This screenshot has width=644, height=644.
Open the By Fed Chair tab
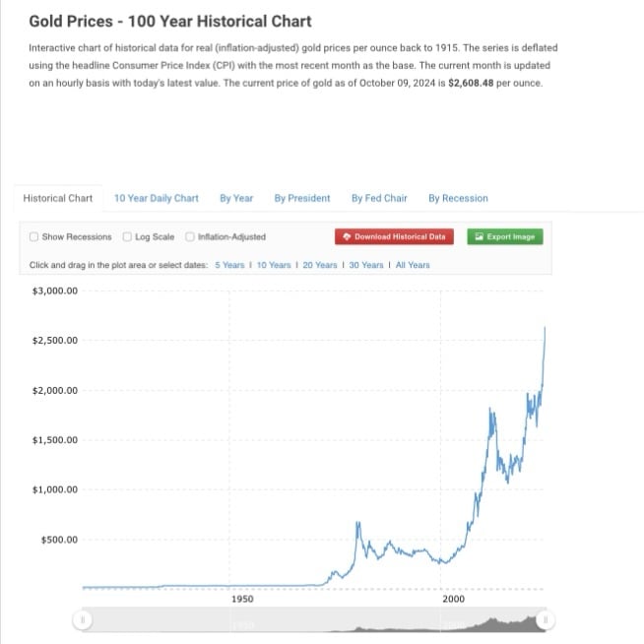tap(379, 198)
